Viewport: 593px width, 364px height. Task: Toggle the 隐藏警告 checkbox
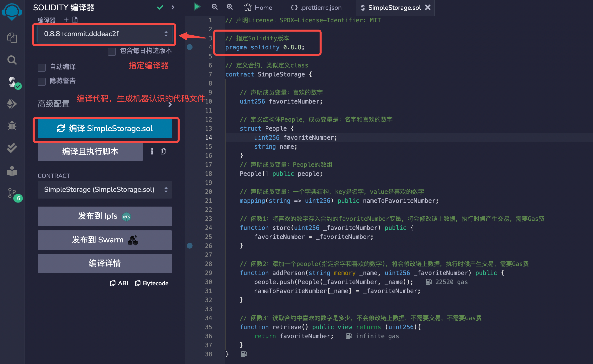[x=42, y=81]
